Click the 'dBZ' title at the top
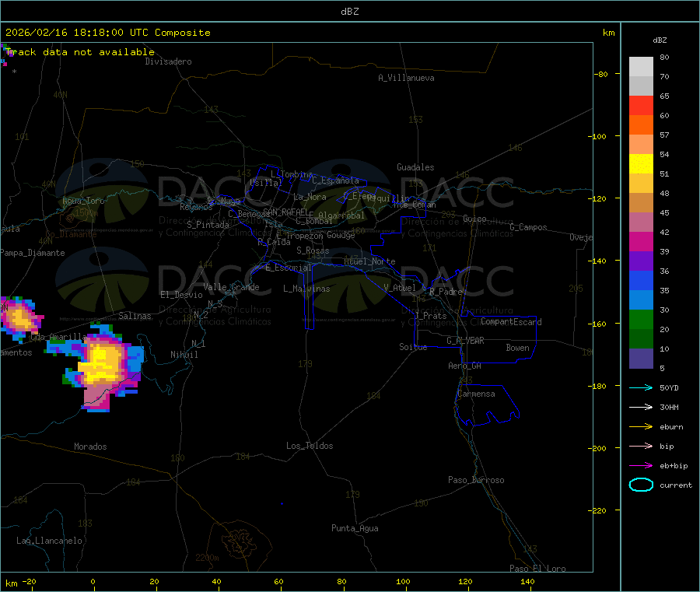This screenshot has height=592, width=700. [349, 12]
